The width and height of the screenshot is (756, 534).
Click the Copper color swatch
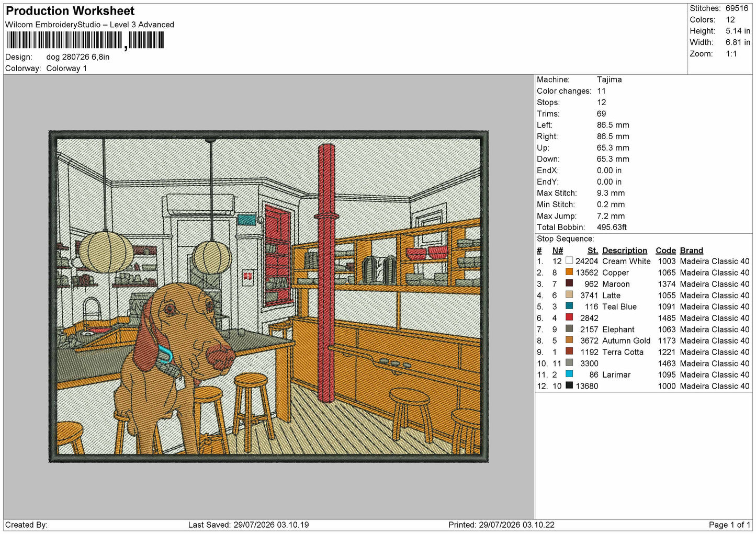click(x=569, y=272)
